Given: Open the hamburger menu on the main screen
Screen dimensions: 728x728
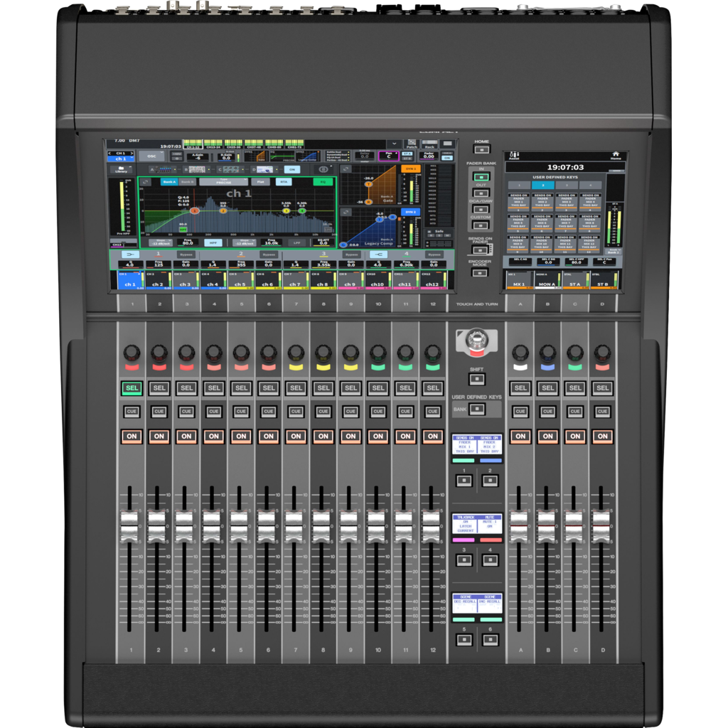Looking at the screenshot, I should coord(447,143).
